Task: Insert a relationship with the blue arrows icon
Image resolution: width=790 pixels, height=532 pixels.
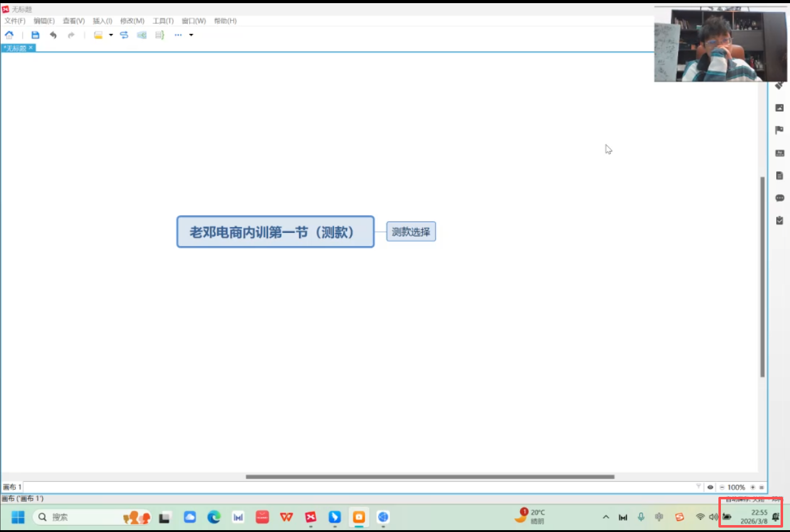Action: [x=124, y=35]
